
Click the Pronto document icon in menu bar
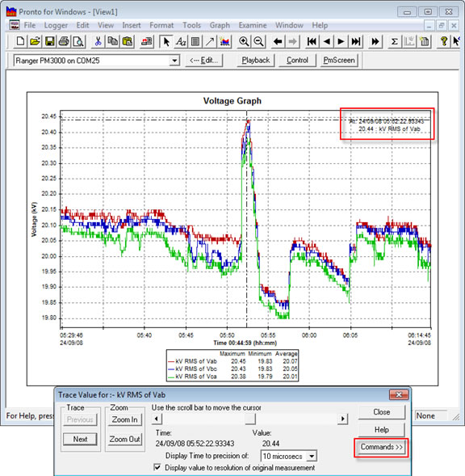tap(14, 25)
